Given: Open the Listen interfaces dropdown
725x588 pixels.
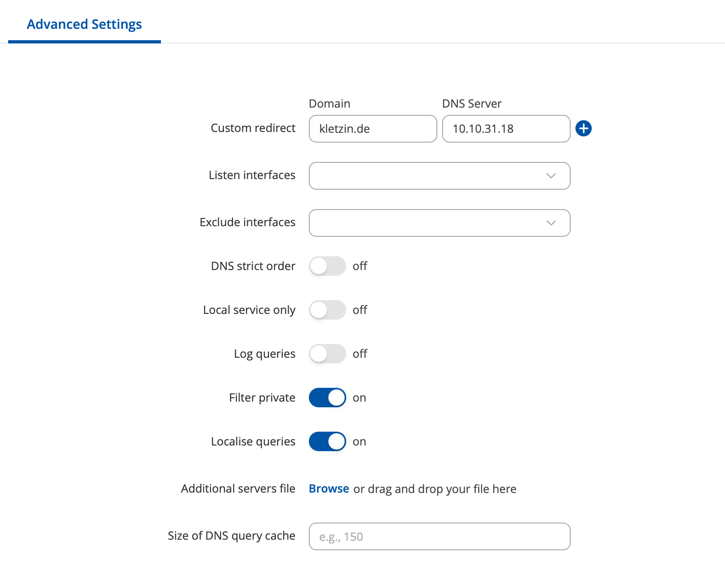Looking at the screenshot, I should pyautogui.click(x=439, y=176).
